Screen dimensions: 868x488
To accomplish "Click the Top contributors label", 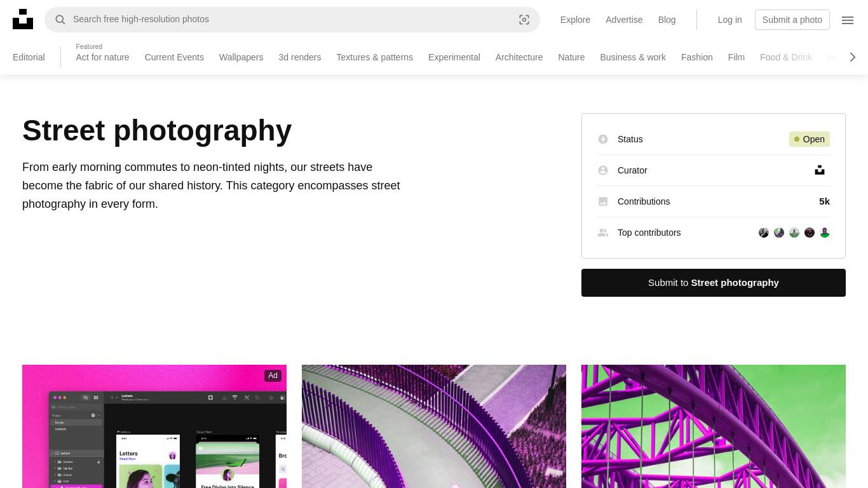I will tap(649, 233).
